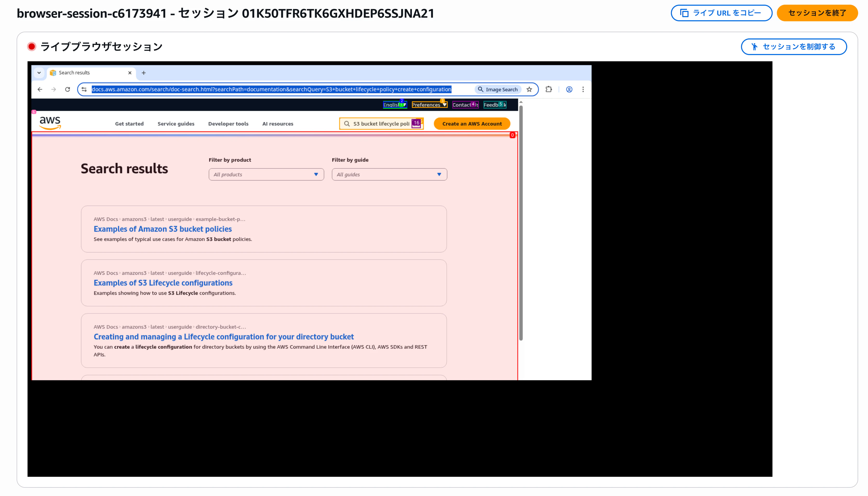Open the tab search dropdown arrow

pyautogui.click(x=39, y=73)
